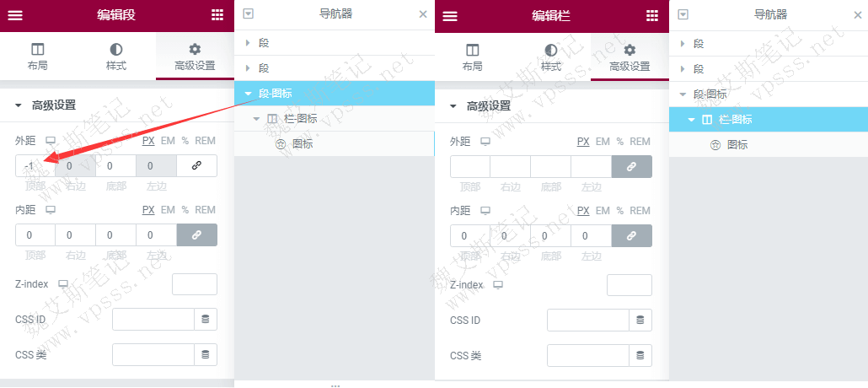
Task: Open dynamic tags icon beside CSS ID, 编辑段 panel
Action: click(x=206, y=320)
